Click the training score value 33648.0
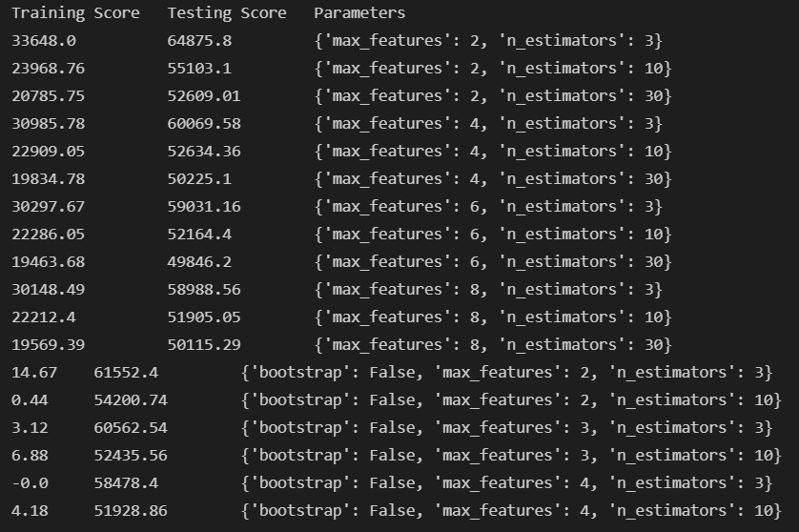799x532 pixels. click(x=43, y=41)
